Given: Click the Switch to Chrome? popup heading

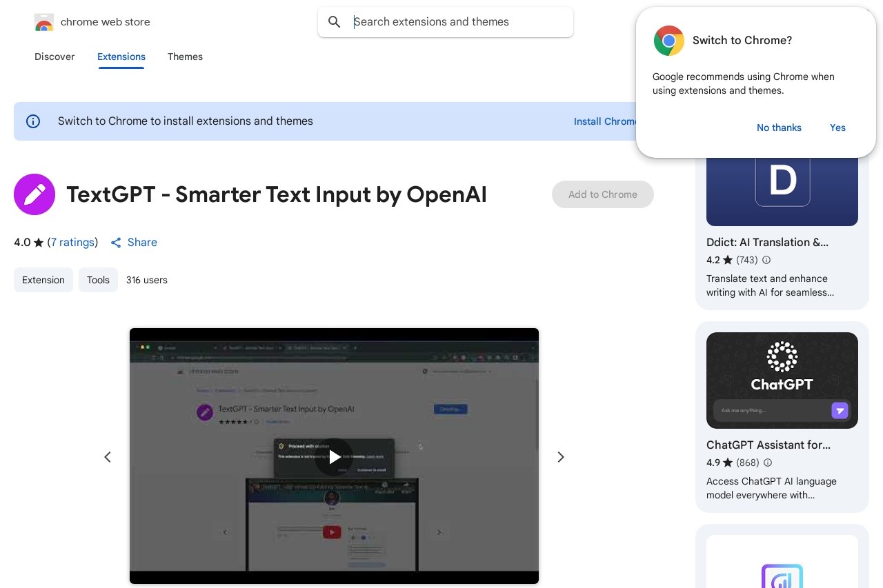Looking at the screenshot, I should (742, 41).
